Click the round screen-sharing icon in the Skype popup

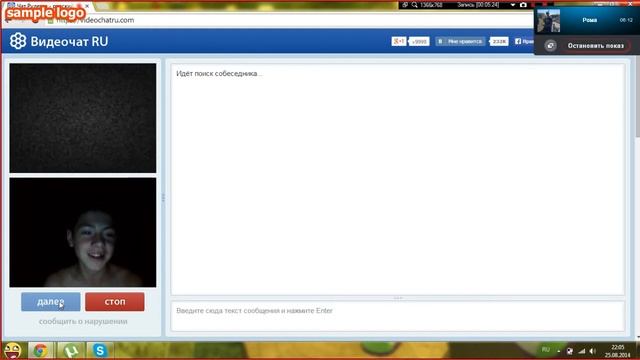click(x=550, y=46)
